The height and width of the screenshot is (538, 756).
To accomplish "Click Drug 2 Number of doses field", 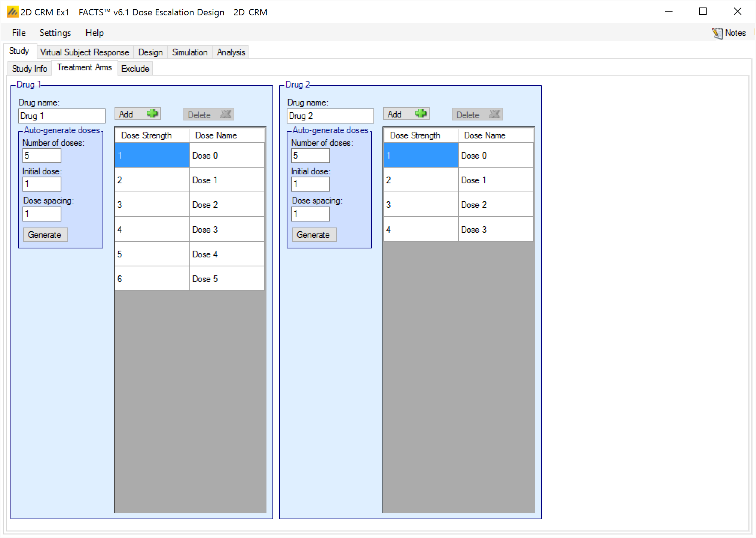I will [x=310, y=156].
